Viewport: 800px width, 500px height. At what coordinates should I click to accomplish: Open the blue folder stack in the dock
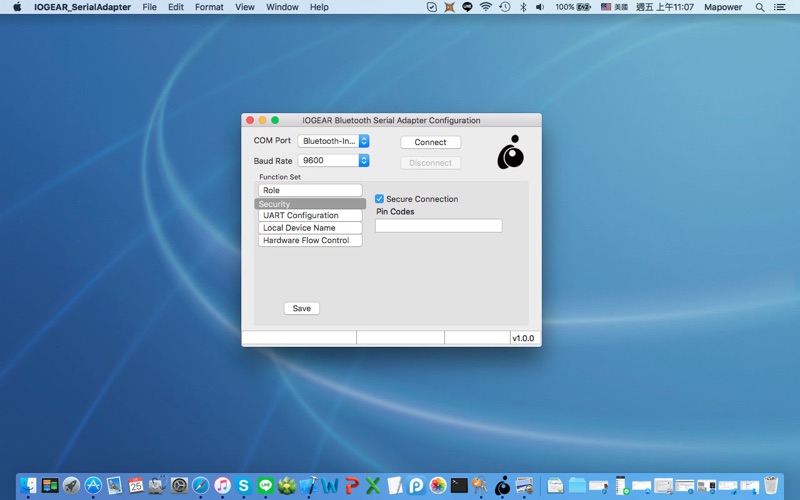pos(577,485)
